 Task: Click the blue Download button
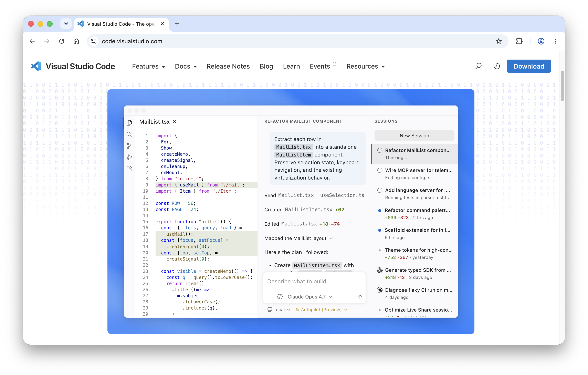point(529,66)
